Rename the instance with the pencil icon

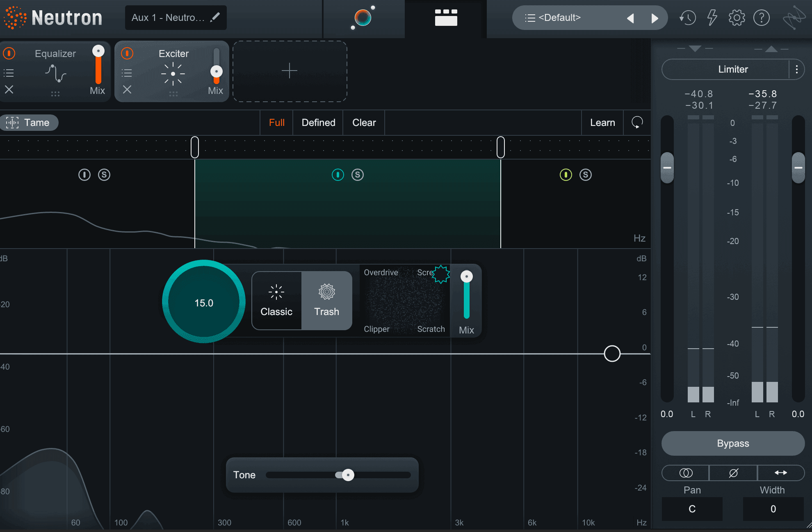click(215, 17)
